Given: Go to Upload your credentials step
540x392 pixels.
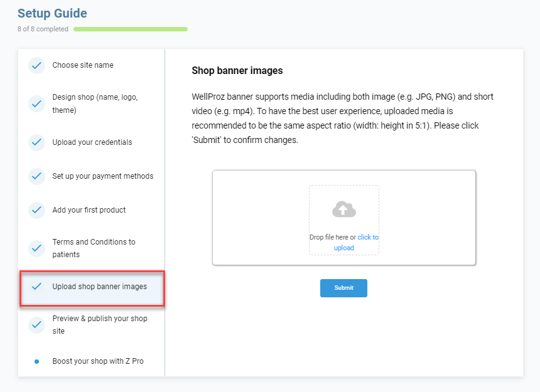Looking at the screenshot, I should click(92, 142).
